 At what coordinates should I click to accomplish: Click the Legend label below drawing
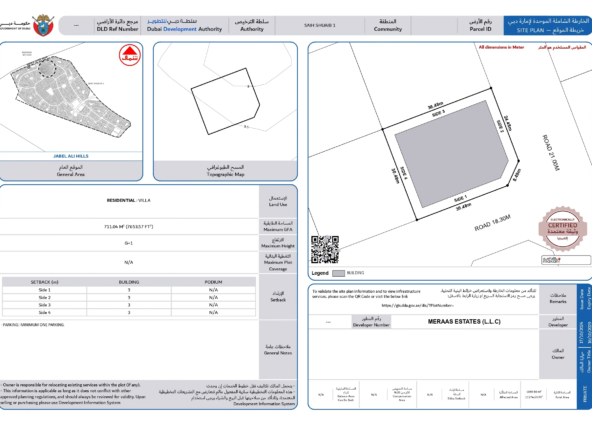320,273
